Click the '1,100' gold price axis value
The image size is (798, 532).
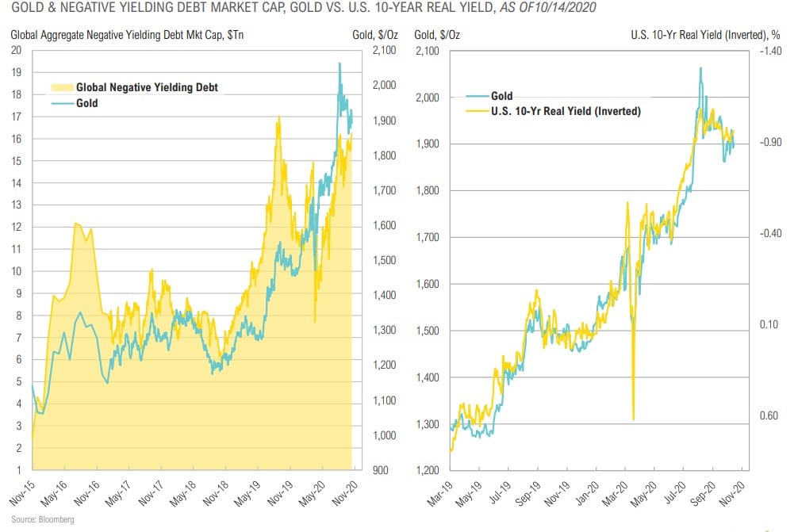[x=384, y=400]
